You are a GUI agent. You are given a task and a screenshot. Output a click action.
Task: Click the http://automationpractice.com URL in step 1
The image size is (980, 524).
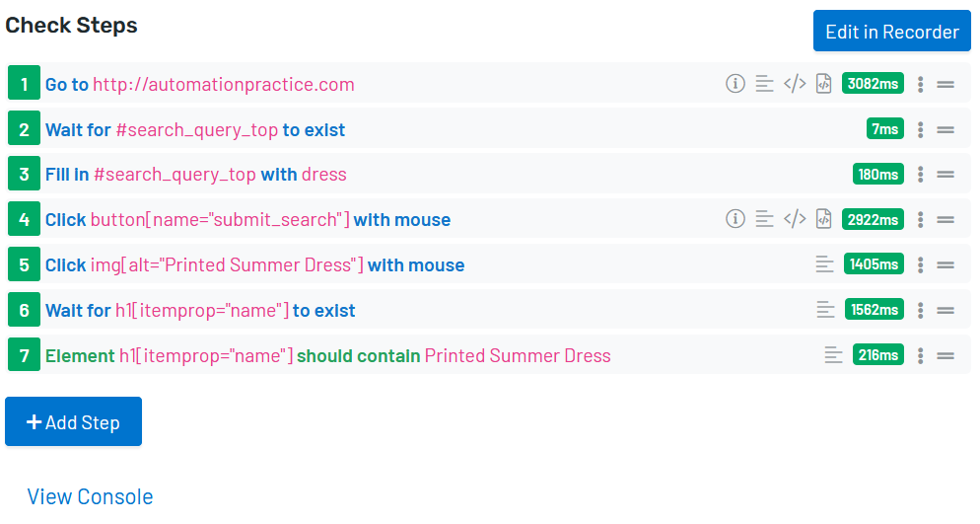tap(224, 84)
